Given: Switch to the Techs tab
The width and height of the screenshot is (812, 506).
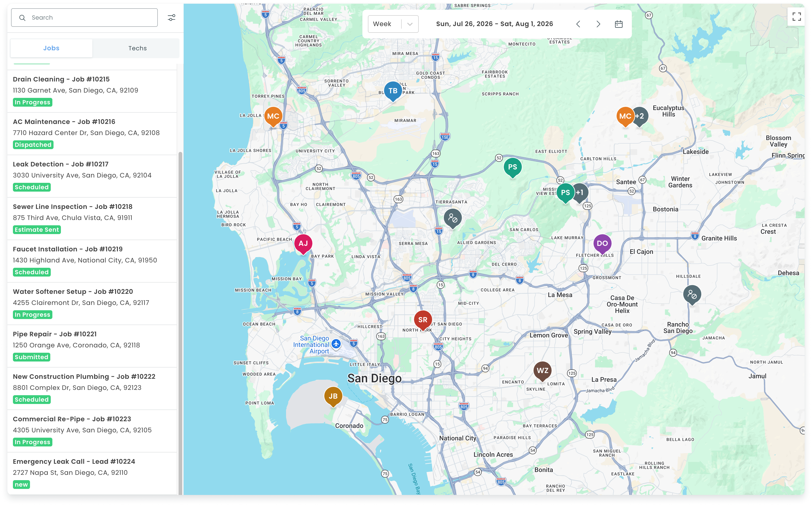Looking at the screenshot, I should coord(137,48).
